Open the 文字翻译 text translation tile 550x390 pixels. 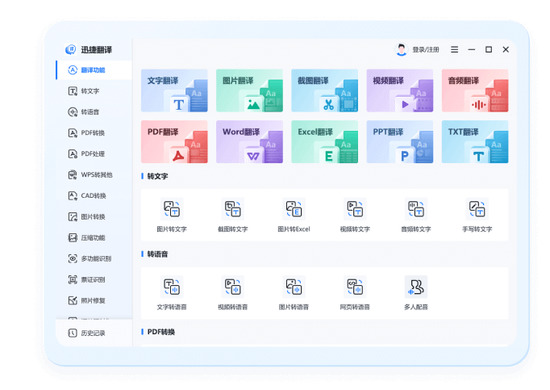click(174, 90)
